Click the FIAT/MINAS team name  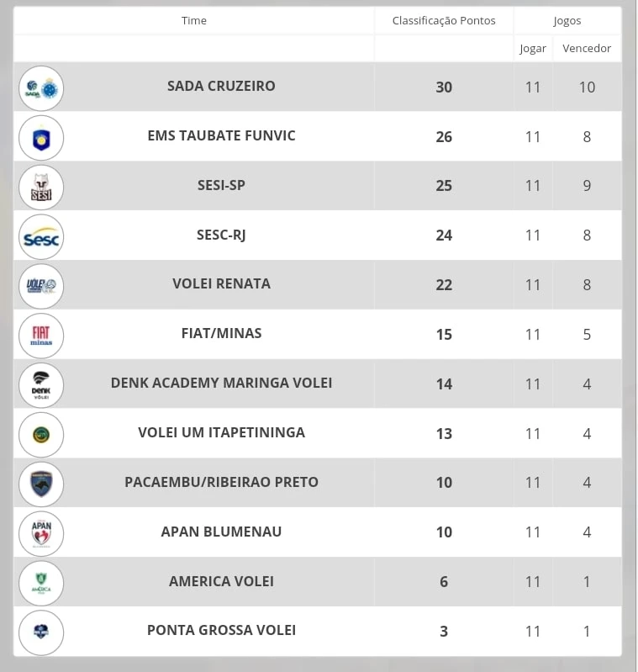pyautogui.click(x=221, y=333)
